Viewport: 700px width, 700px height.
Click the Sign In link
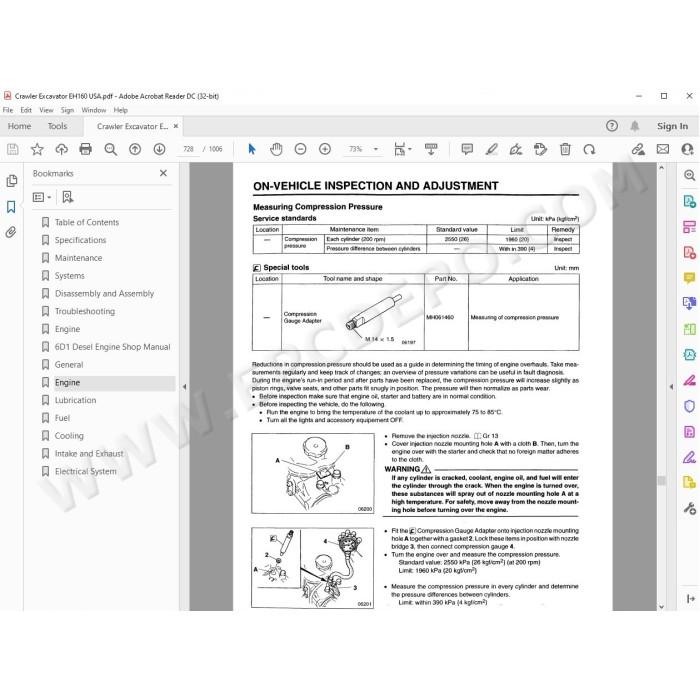672,126
